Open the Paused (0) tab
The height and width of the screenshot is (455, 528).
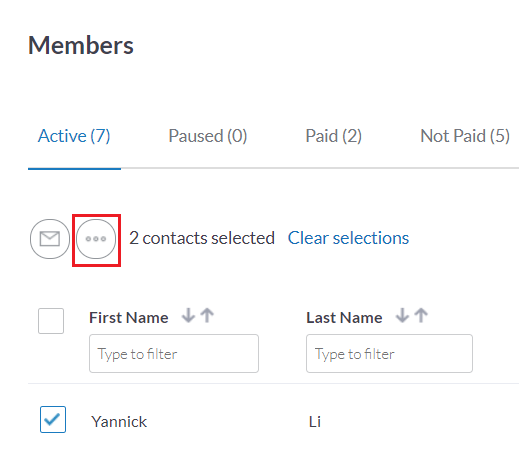pos(208,136)
